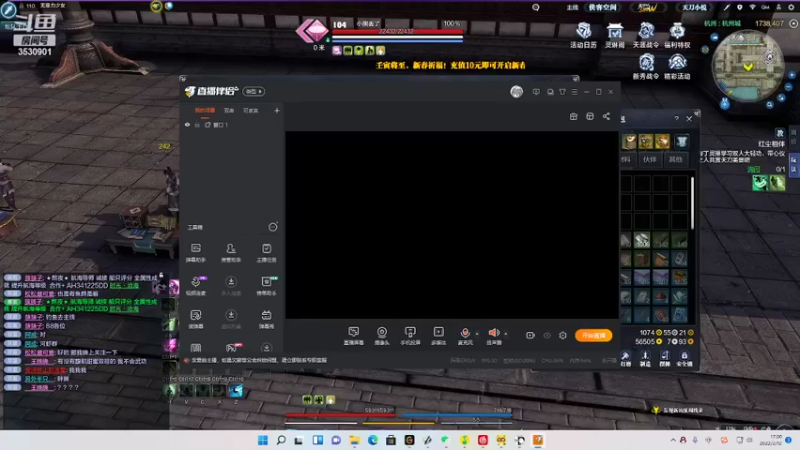
Task: Expand the microphone options arrow
Action: pyautogui.click(x=477, y=334)
